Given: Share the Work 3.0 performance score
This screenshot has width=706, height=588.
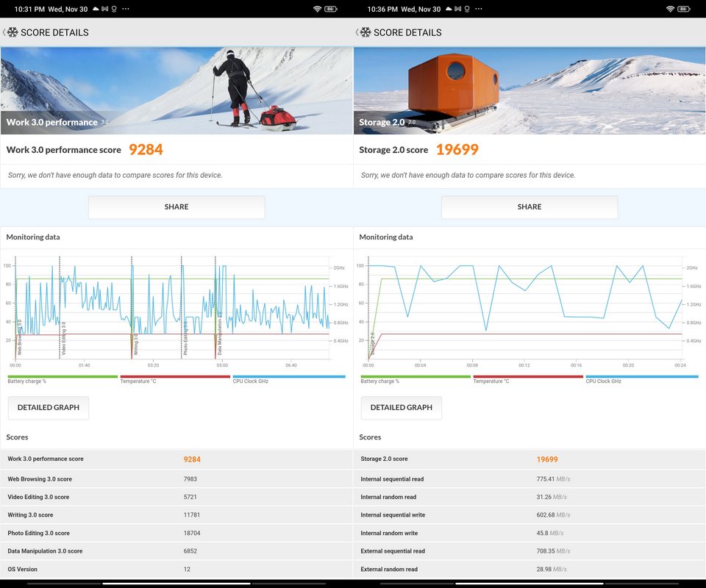Looking at the screenshot, I should coord(176,207).
